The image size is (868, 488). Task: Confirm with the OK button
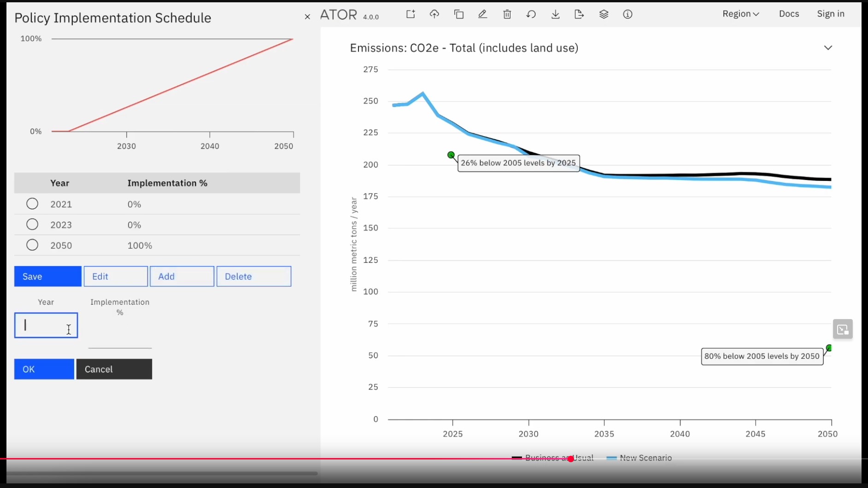44,369
